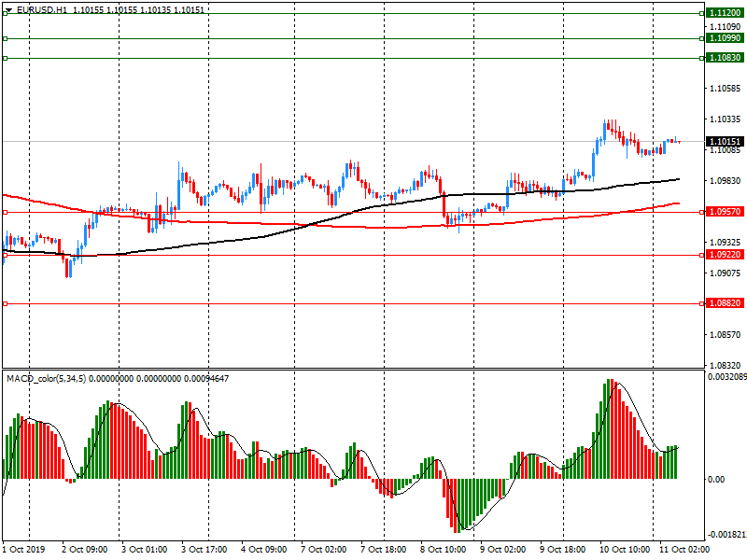Click the 1.10335 value on price scale
This screenshot has width=747, height=560.
725,119
